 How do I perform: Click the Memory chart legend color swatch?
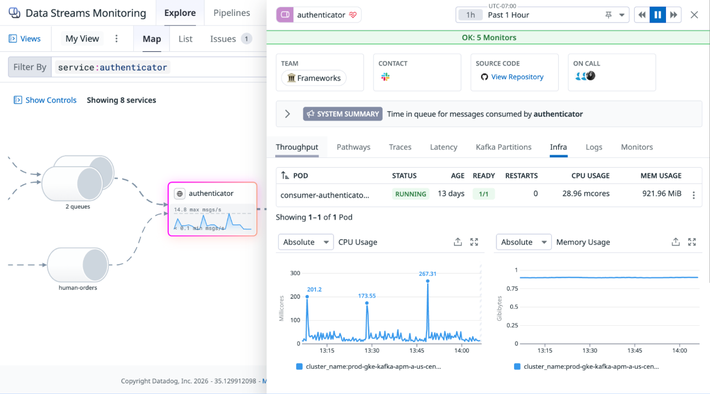tap(517, 366)
